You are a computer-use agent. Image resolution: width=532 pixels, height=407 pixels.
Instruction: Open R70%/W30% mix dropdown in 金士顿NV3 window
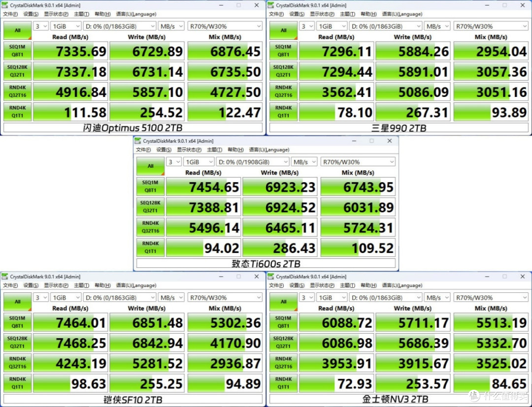click(x=491, y=298)
